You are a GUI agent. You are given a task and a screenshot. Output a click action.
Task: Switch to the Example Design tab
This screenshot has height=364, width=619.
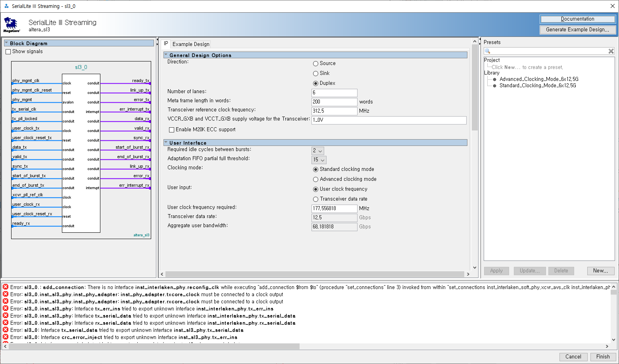(191, 44)
